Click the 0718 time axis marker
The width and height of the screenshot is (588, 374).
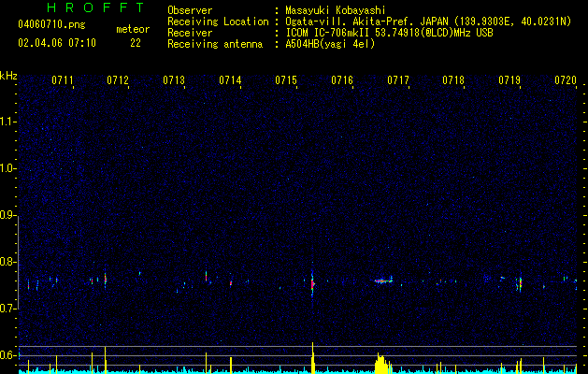(453, 80)
